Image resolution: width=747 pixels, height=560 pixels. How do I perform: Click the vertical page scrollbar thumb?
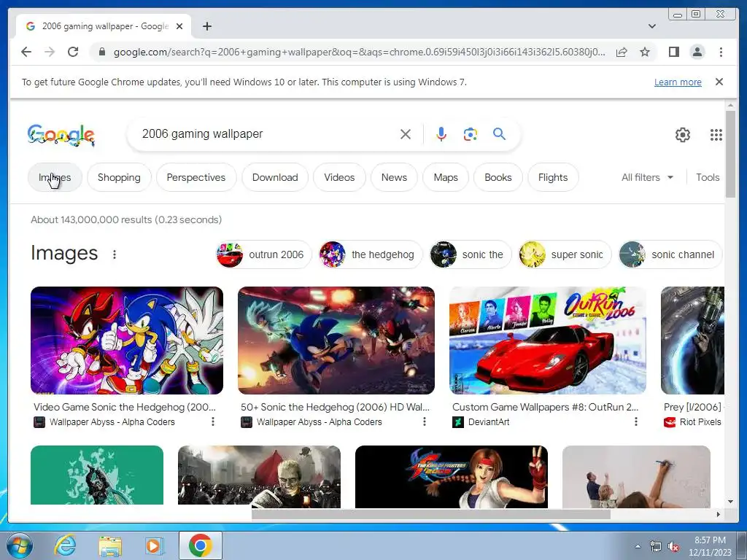[x=730, y=153]
